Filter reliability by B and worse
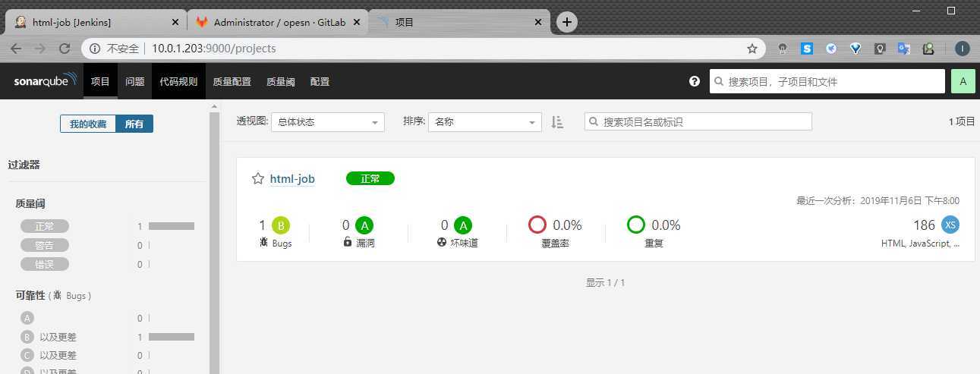This screenshot has width=980, height=374. click(49, 337)
